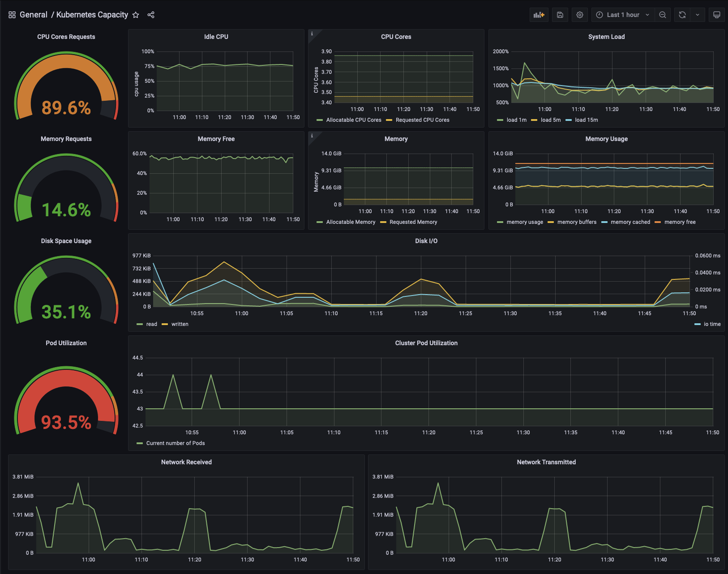This screenshot has height=574, width=728.
Task: Star the Kubernetes Capacity dashboard
Action: click(136, 15)
